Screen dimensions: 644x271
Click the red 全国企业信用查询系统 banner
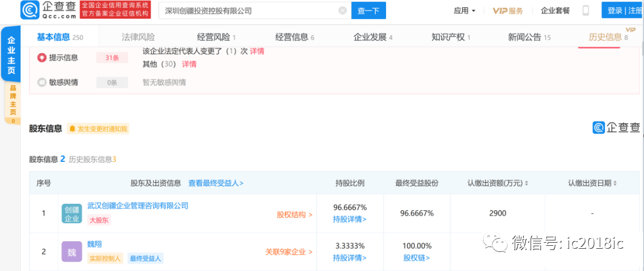114,10
